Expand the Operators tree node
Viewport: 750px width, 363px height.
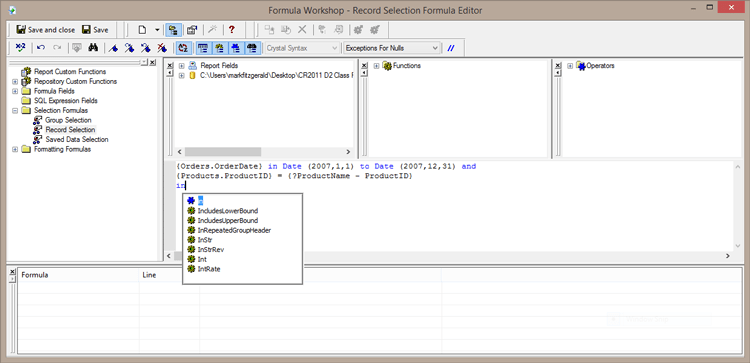[570, 66]
